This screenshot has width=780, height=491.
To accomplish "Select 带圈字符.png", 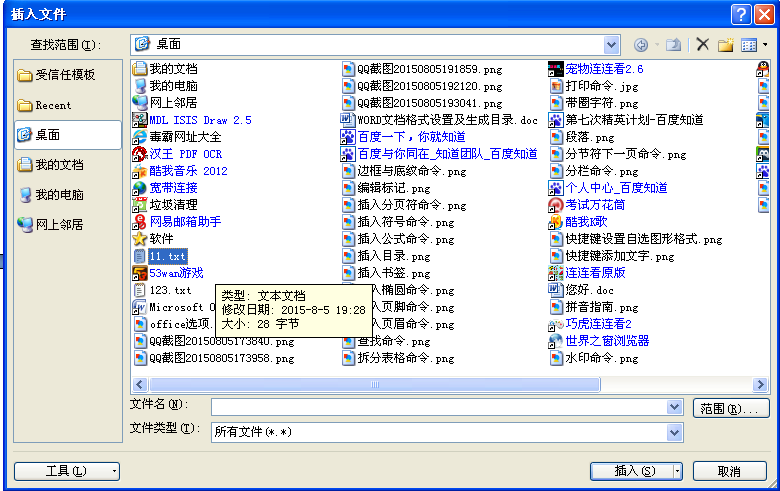I will point(594,103).
